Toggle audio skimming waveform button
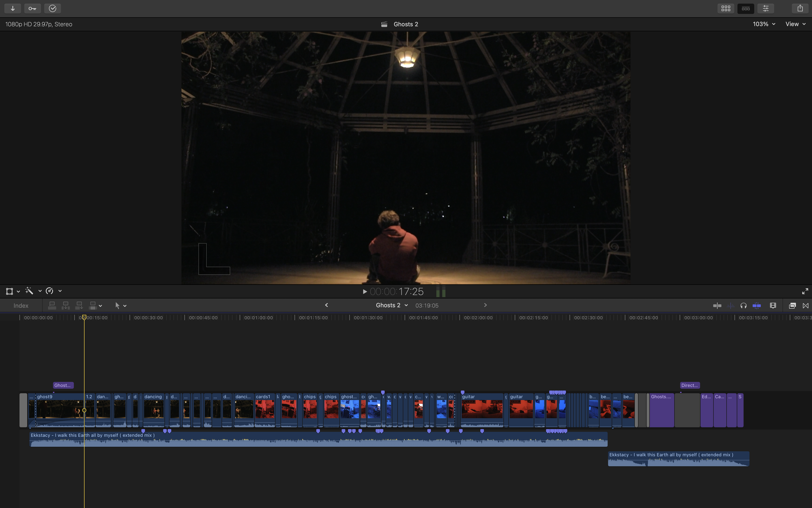 (730, 305)
